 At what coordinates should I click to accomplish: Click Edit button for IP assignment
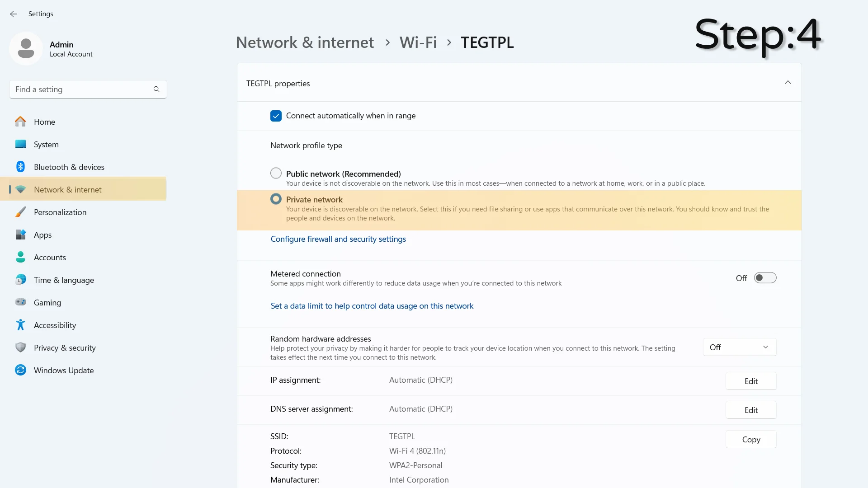751,381
